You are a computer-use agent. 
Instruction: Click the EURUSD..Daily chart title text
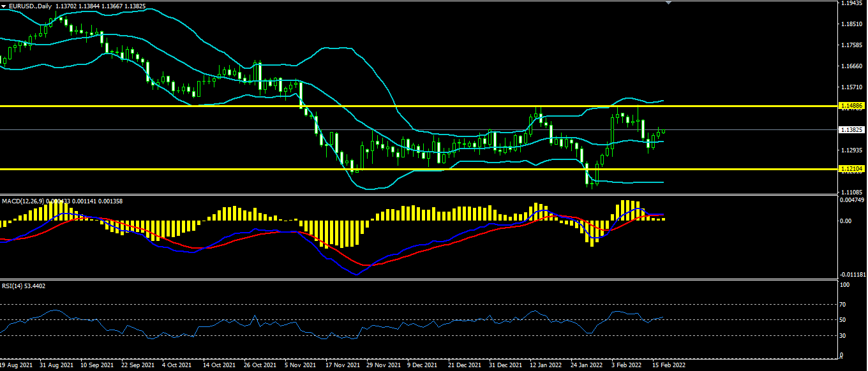coord(30,6)
